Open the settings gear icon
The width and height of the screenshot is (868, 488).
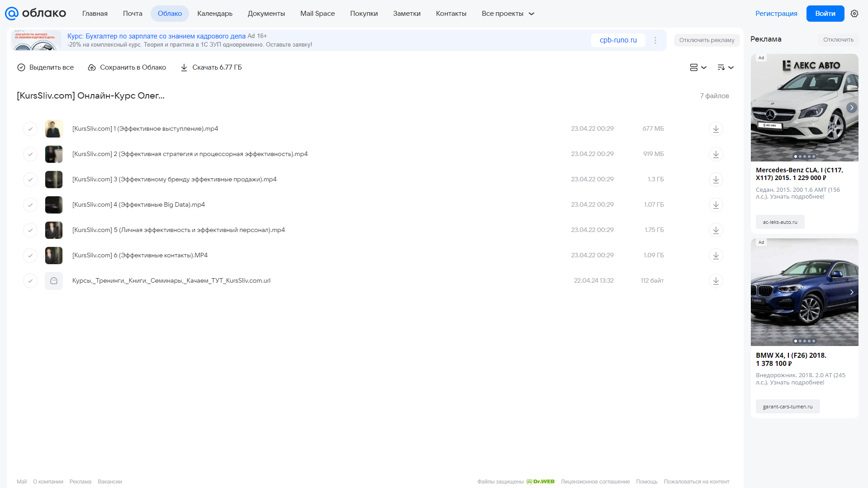pos(854,14)
